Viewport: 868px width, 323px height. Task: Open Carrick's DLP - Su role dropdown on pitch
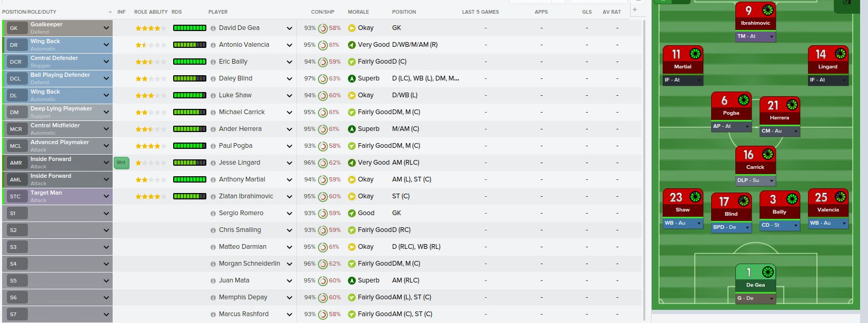click(771, 180)
